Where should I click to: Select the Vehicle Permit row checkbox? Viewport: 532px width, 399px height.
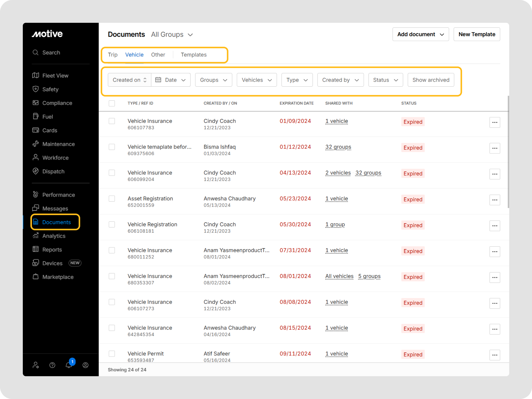coord(112,354)
